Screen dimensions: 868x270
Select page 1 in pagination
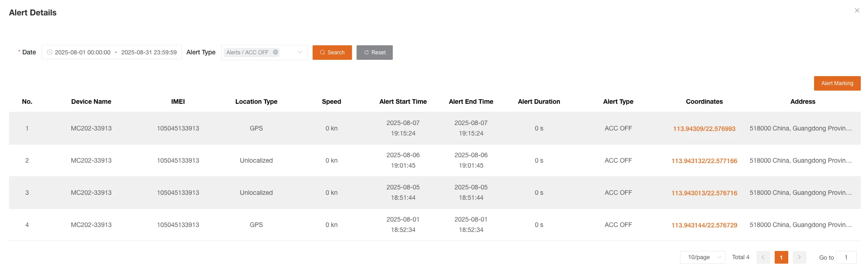pos(781,257)
